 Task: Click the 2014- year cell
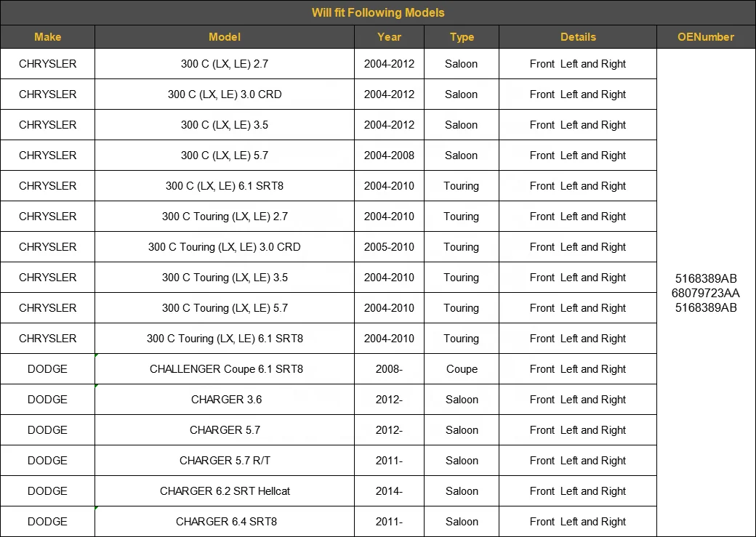click(389, 491)
